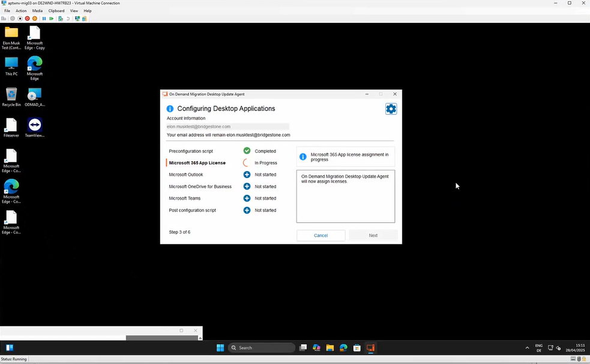Image resolution: width=590 pixels, height=364 pixels.
Task: Select the ODMAD_A... installer desktop icon
Action: click(35, 97)
